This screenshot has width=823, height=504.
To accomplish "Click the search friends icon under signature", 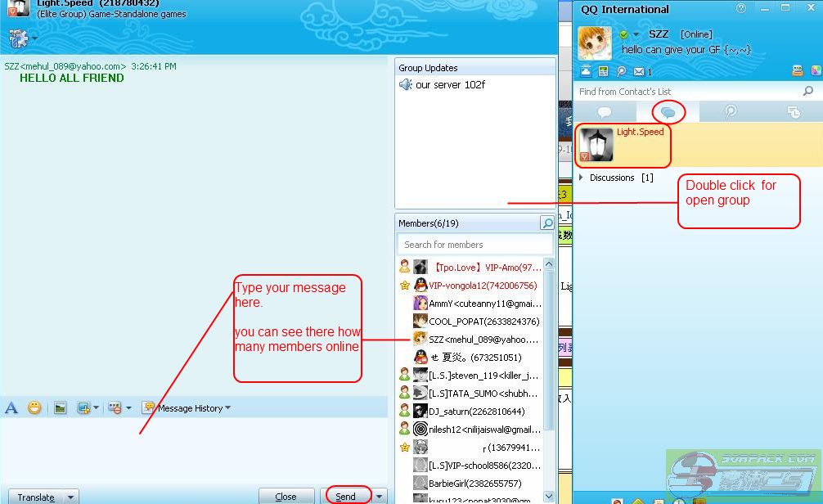I will point(621,71).
